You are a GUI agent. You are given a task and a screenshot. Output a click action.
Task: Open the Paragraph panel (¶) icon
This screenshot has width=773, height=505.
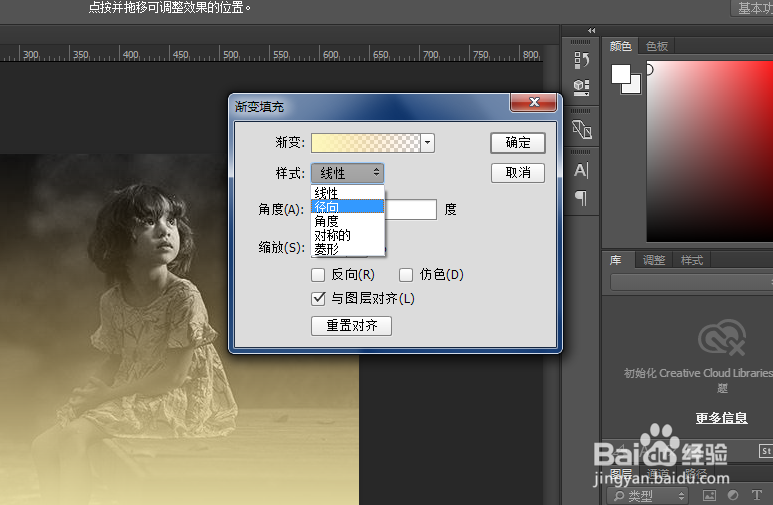581,198
